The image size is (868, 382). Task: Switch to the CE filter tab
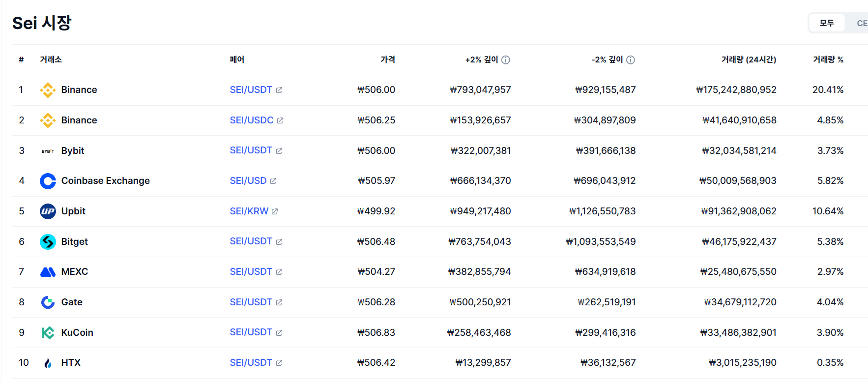tap(862, 23)
